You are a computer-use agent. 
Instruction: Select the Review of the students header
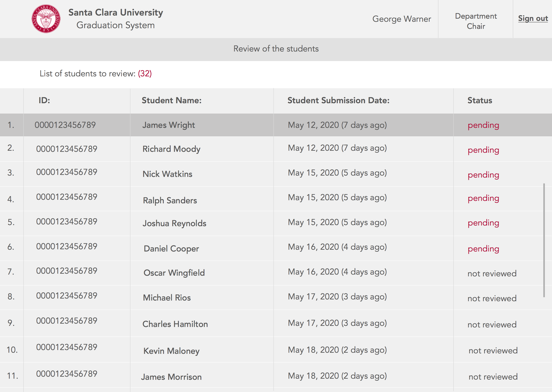click(276, 49)
